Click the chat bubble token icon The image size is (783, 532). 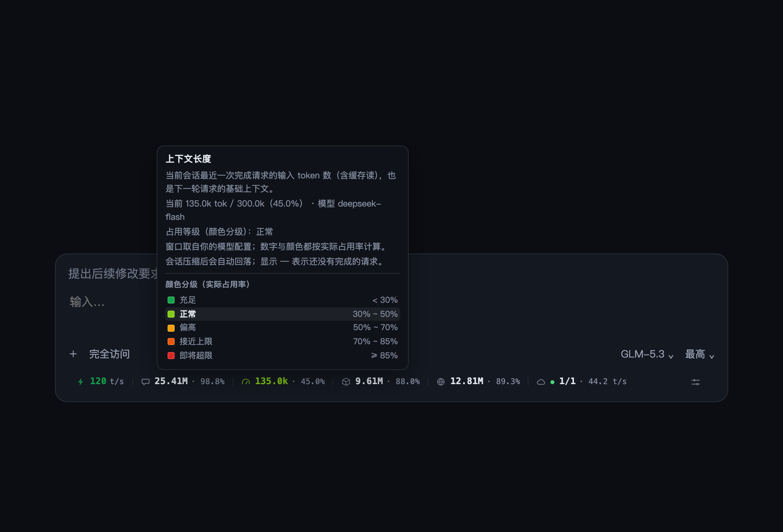[x=146, y=382]
